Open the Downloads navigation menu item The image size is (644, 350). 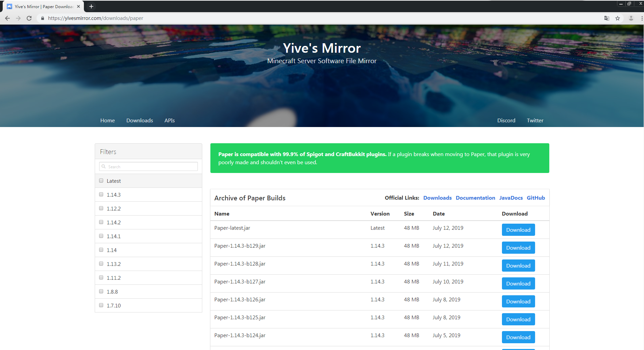[x=140, y=121]
